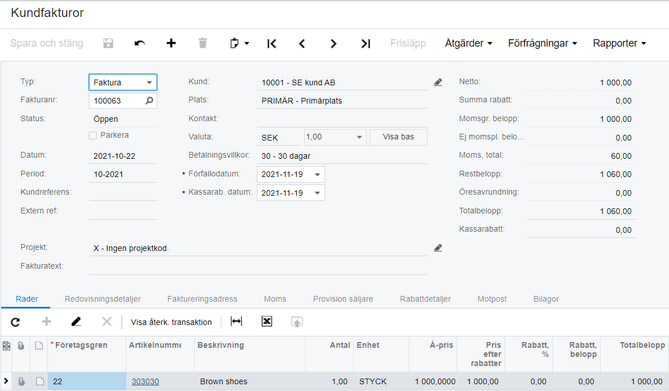Switch to the Motpost tab
Screen dimensions: 669x391
coord(492,299)
